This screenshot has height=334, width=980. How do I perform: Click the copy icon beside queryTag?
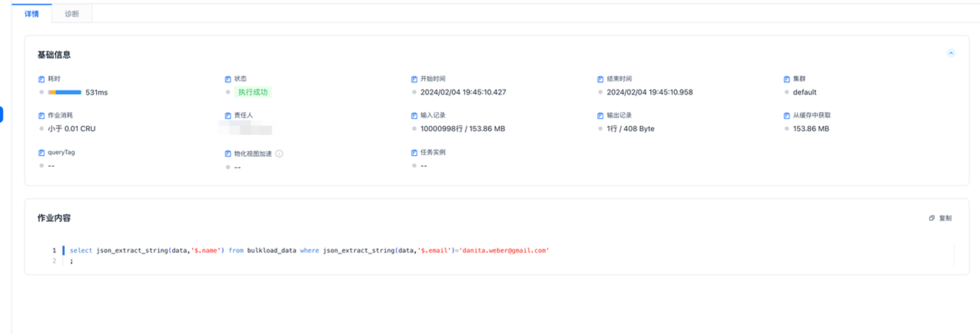coord(42,153)
